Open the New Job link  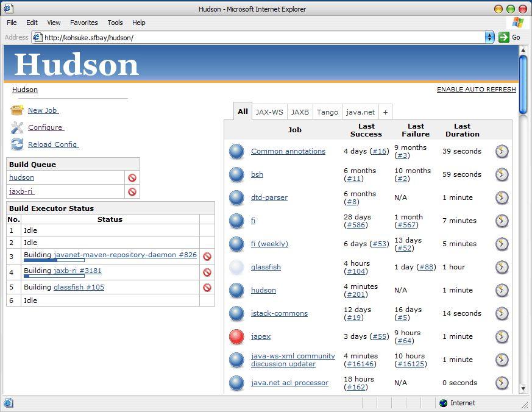point(43,110)
